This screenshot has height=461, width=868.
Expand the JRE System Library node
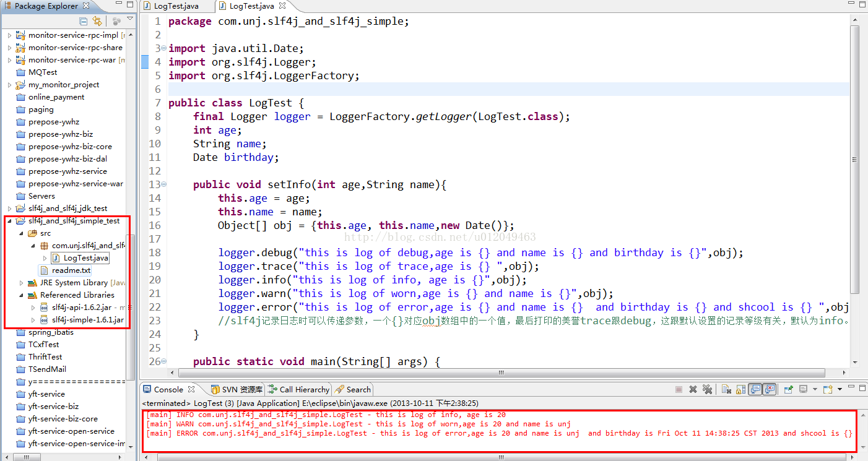[21, 283]
